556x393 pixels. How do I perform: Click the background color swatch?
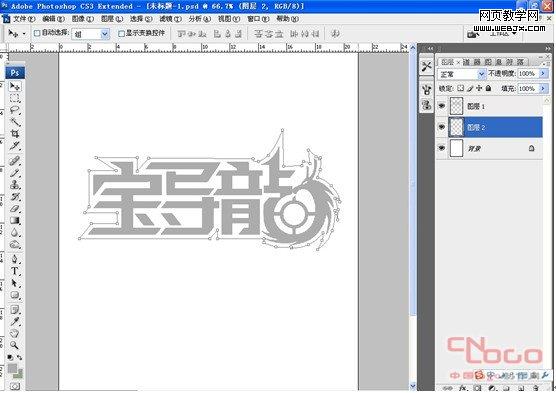(x=19, y=374)
